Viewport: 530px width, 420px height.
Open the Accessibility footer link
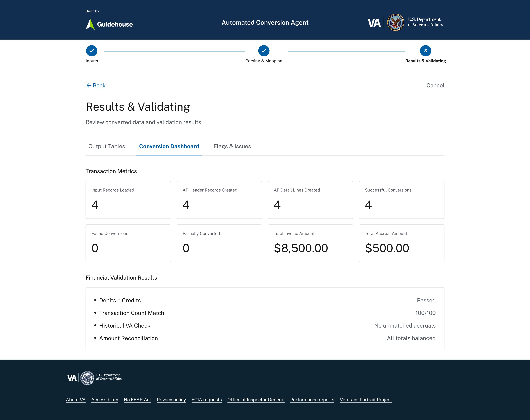[x=105, y=400]
